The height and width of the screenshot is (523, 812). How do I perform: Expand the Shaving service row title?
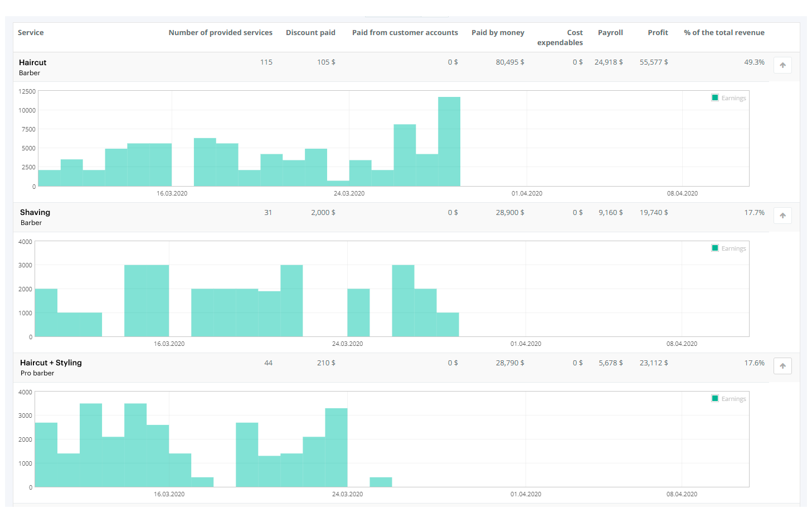pos(35,212)
